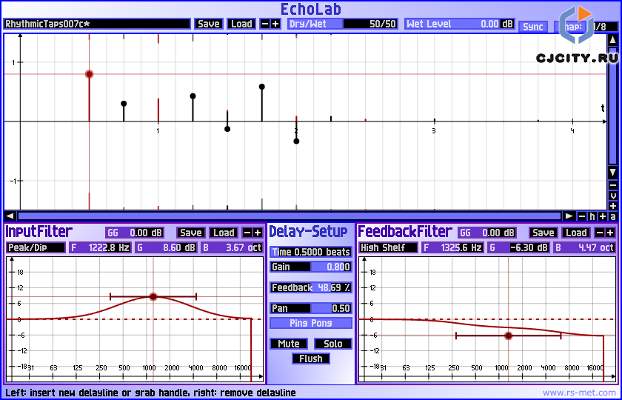Zoom out horizontally with minus beside h
Screen dimensions: 622x400
pos(582,216)
